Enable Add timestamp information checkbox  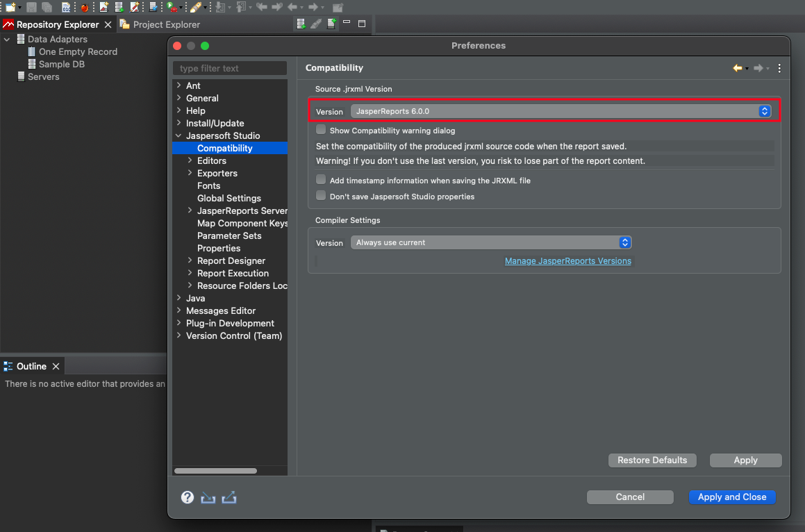coord(321,179)
